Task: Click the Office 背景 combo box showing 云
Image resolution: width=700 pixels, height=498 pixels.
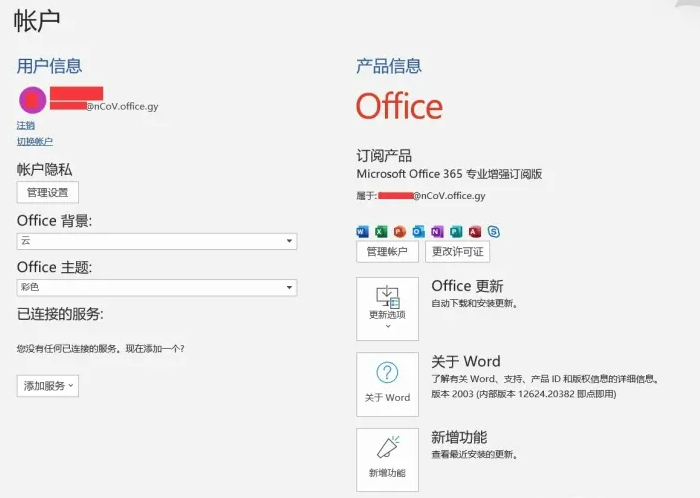Action: pyautogui.click(x=157, y=241)
